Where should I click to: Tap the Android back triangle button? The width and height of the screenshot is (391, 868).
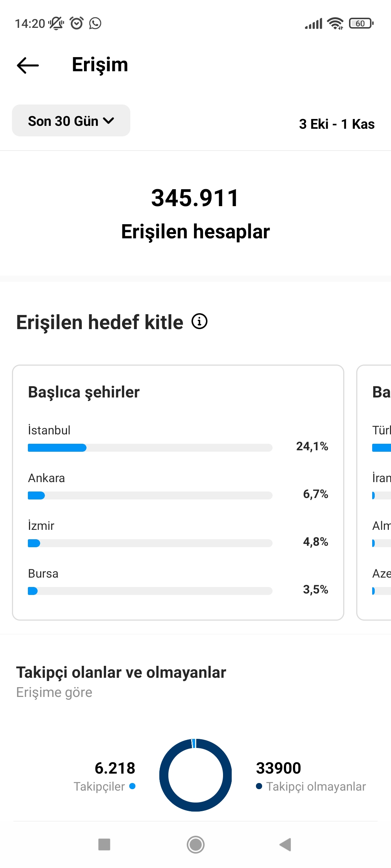tap(286, 844)
